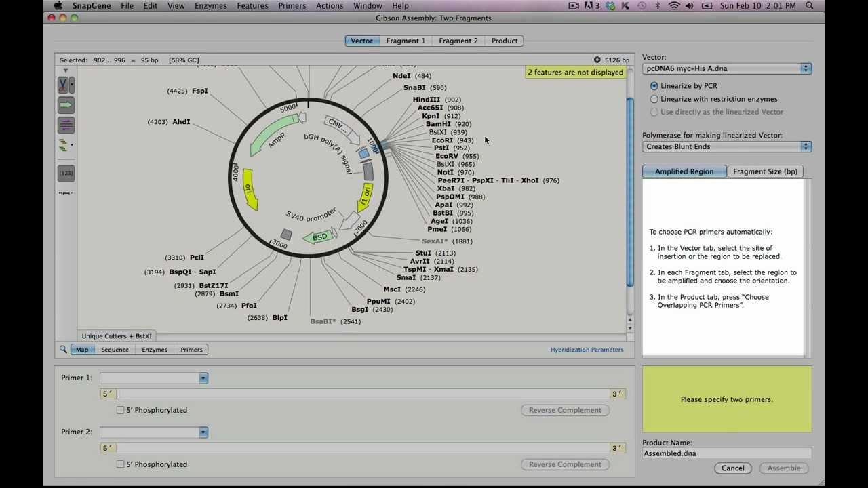Image resolution: width=868 pixels, height=488 pixels.
Task: Click the XbaI (982) enzyme site label
Action: 456,189
